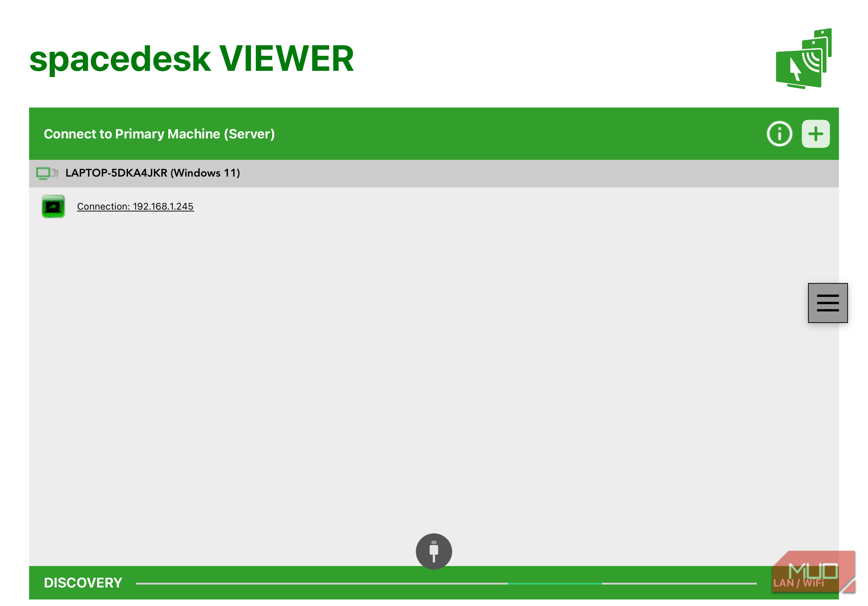Click Connect to Primary Machine (Server) heading
Viewport: 868px width, 606px height.
[159, 134]
